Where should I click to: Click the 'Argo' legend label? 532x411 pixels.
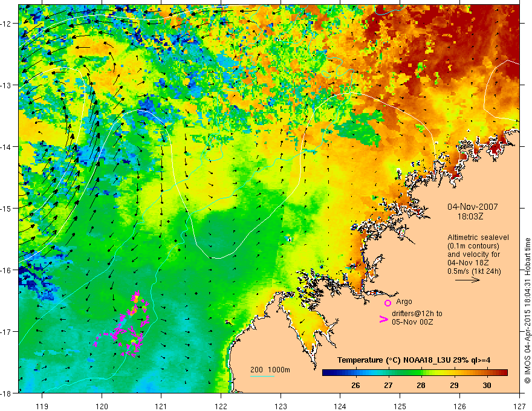click(404, 302)
